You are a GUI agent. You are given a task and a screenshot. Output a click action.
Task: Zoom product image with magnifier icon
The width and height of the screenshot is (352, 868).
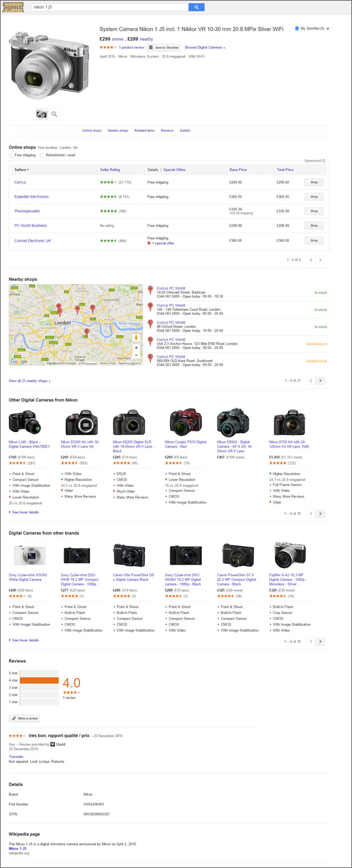pyautogui.click(x=54, y=114)
